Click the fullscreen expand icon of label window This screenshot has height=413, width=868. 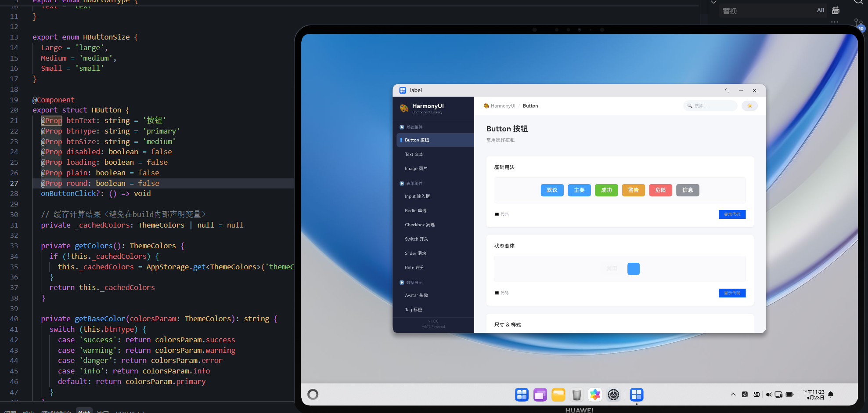pos(727,91)
